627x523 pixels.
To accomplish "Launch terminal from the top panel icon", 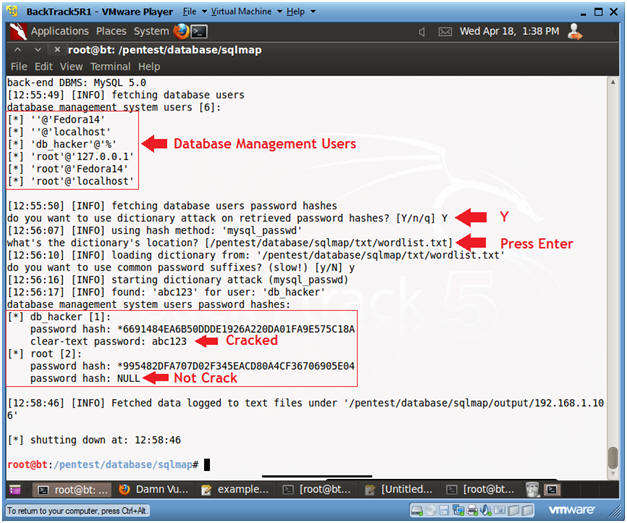I will tap(199, 32).
